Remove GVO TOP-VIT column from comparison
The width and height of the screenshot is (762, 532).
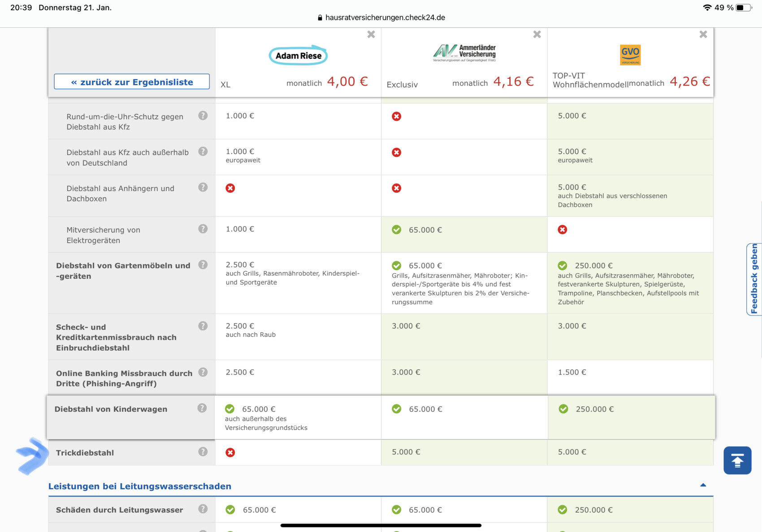tap(703, 35)
